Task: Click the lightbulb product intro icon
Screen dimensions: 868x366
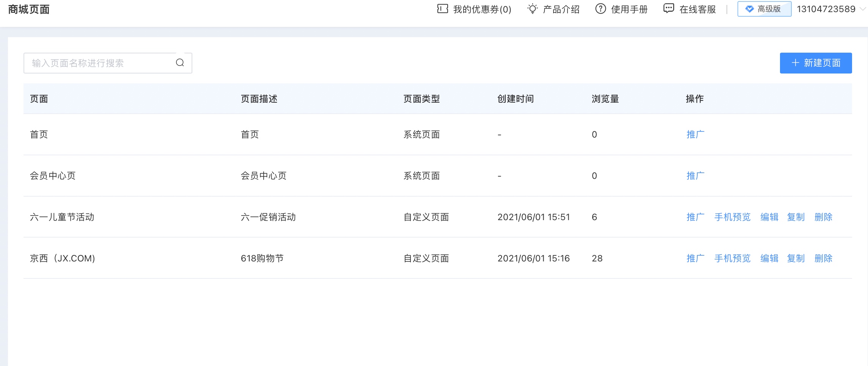Action: click(x=533, y=9)
